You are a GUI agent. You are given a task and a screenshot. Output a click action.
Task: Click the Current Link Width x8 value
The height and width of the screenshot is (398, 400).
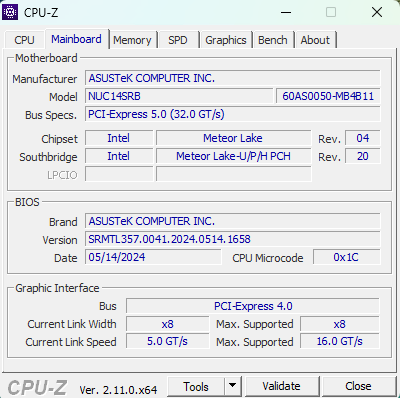click(x=168, y=324)
